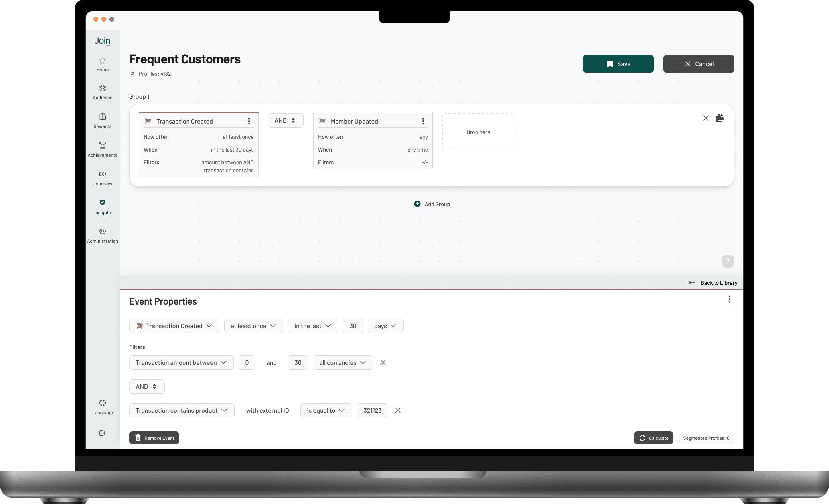Click the Group 1 label
This screenshot has width=829, height=504.
coord(139,96)
